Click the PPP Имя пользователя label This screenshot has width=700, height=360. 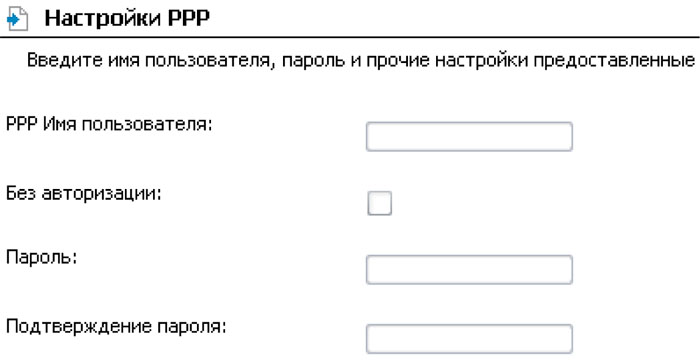point(109,125)
